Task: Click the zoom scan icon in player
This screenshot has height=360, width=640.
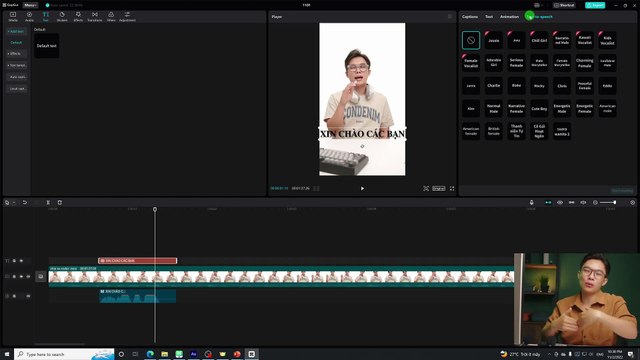Action: (x=426, y=188)
